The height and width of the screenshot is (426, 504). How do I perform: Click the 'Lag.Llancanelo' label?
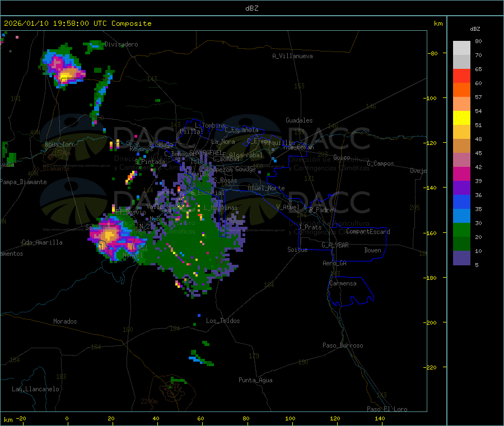[x=36, y=389]
